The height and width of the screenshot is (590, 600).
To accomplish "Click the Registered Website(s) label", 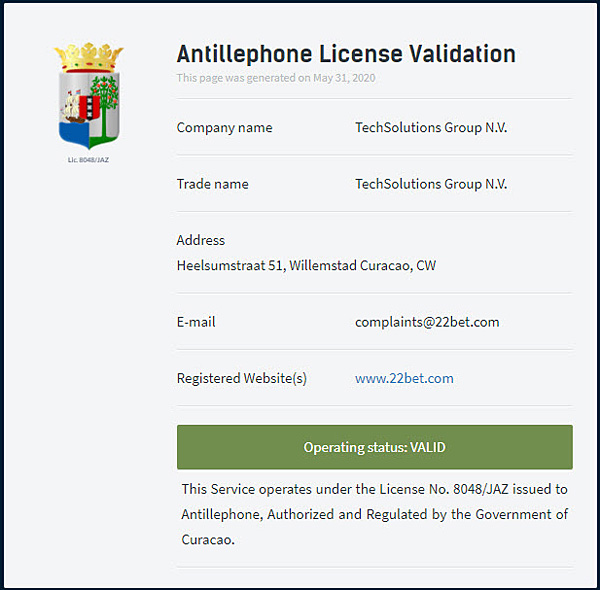I will [x=242, y=378].
